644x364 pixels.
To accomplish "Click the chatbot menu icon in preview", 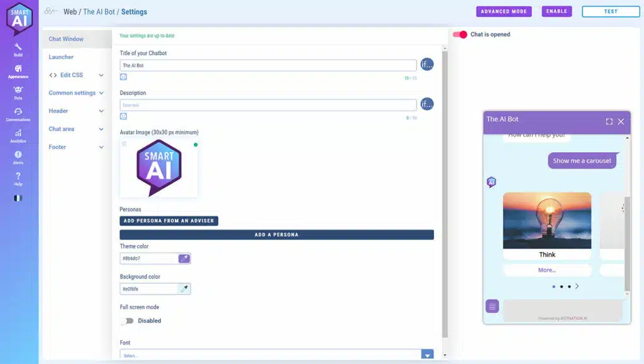I will [492, 306].
